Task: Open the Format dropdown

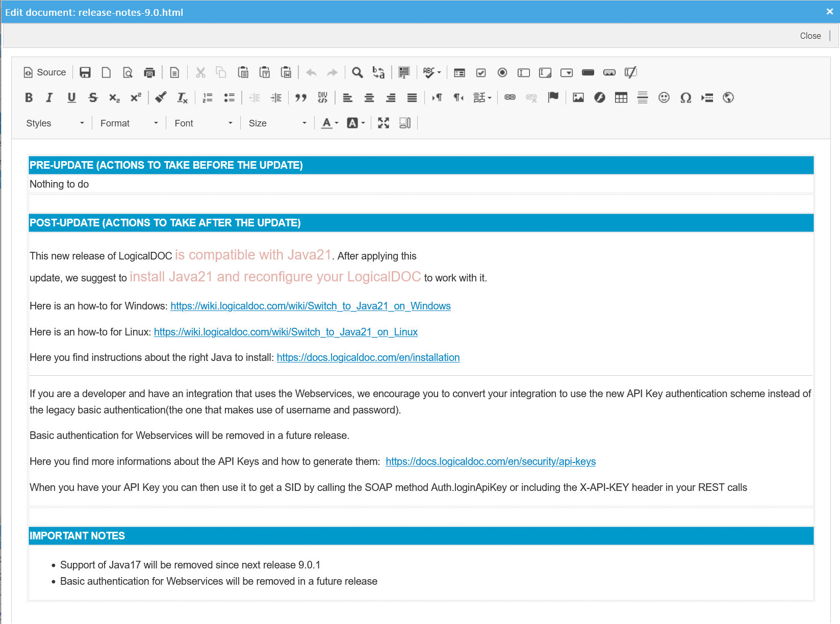Action: [x=129, y=123]
